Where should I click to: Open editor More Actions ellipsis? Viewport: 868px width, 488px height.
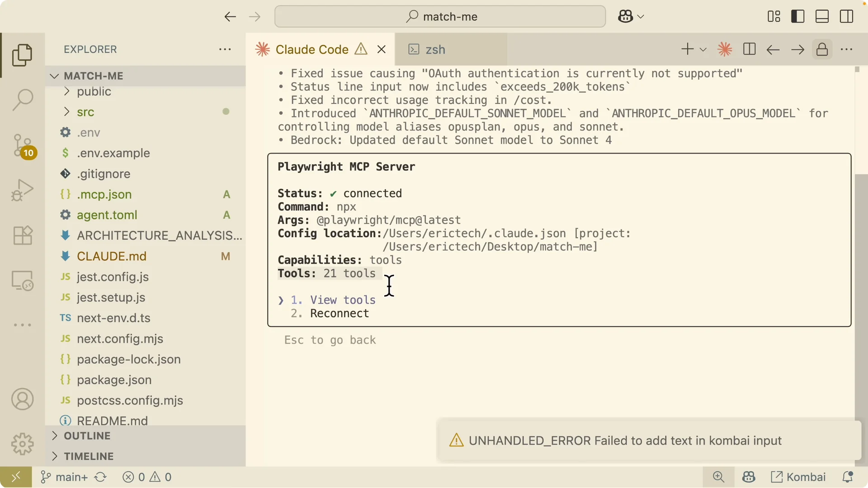click(x=846, y=49)
